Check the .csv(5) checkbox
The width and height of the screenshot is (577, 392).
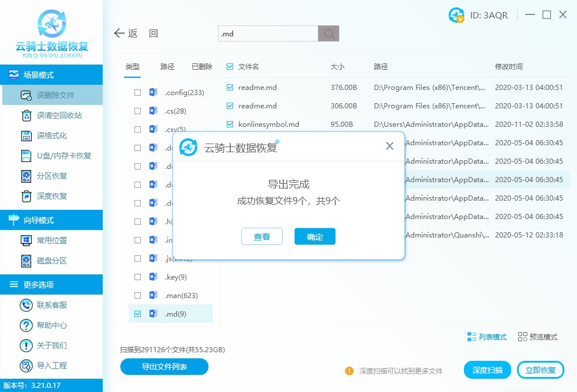click(138, 130)
